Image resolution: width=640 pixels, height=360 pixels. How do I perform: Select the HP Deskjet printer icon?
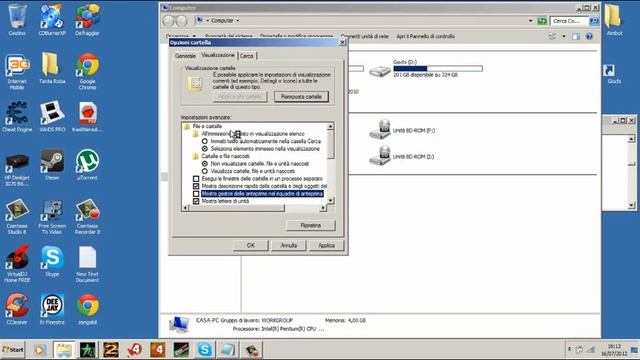[17, 170]
